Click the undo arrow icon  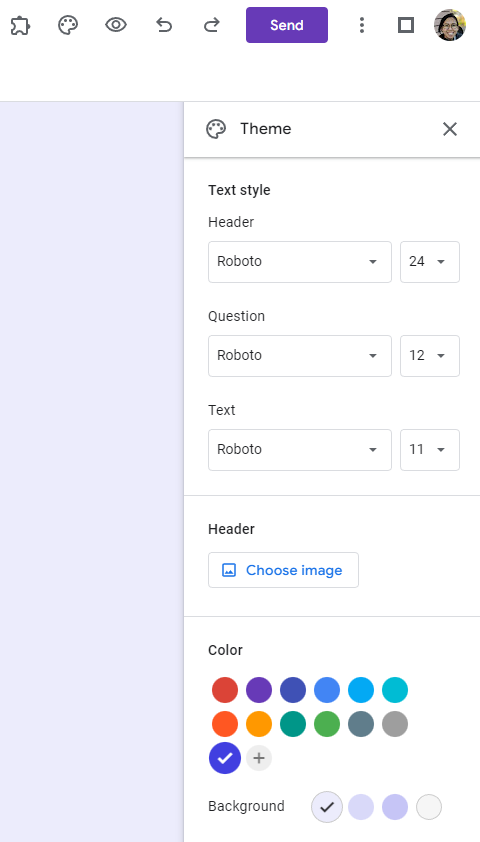pyautogui.click(x=164, y=25)
